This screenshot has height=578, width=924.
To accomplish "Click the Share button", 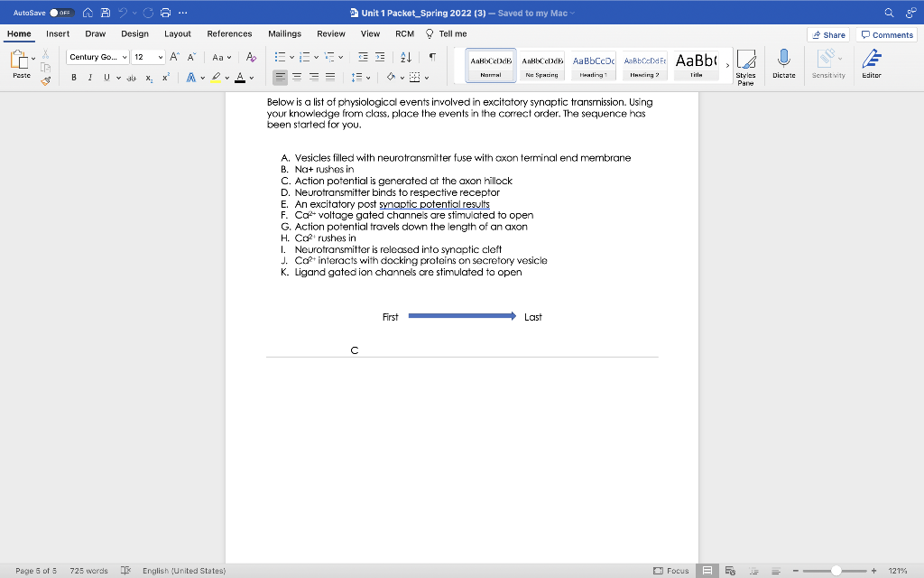I will point(827,33).
